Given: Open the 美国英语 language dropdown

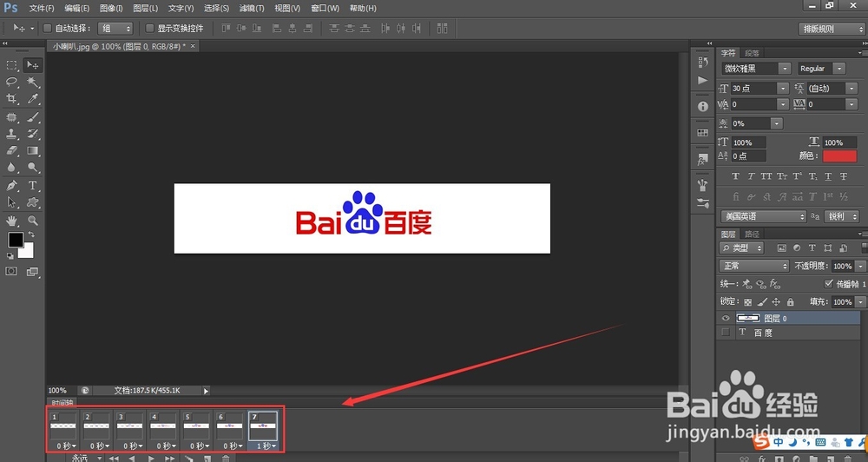Looking at the screenshot, I should [x=763, y=216].
